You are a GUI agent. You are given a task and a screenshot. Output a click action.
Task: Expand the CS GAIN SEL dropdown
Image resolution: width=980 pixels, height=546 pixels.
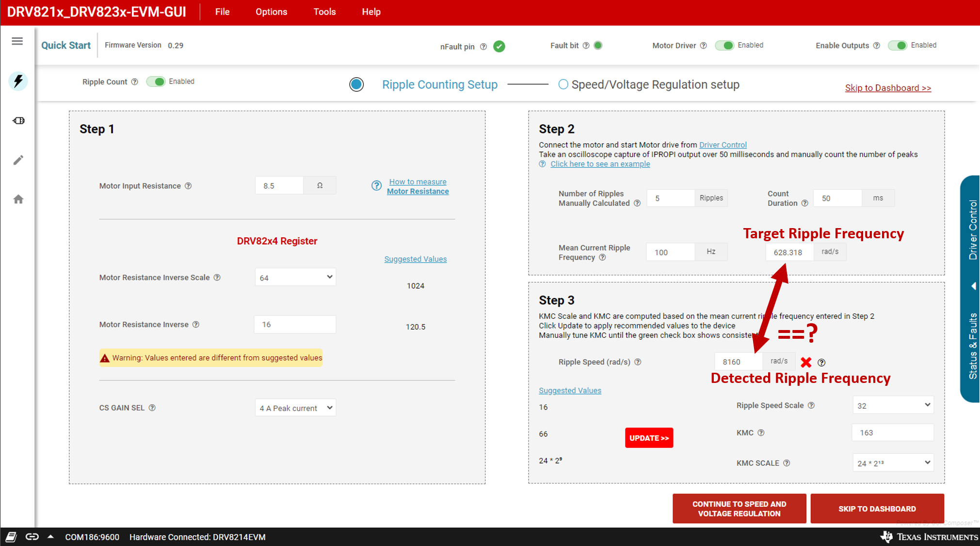pos(295,408)
